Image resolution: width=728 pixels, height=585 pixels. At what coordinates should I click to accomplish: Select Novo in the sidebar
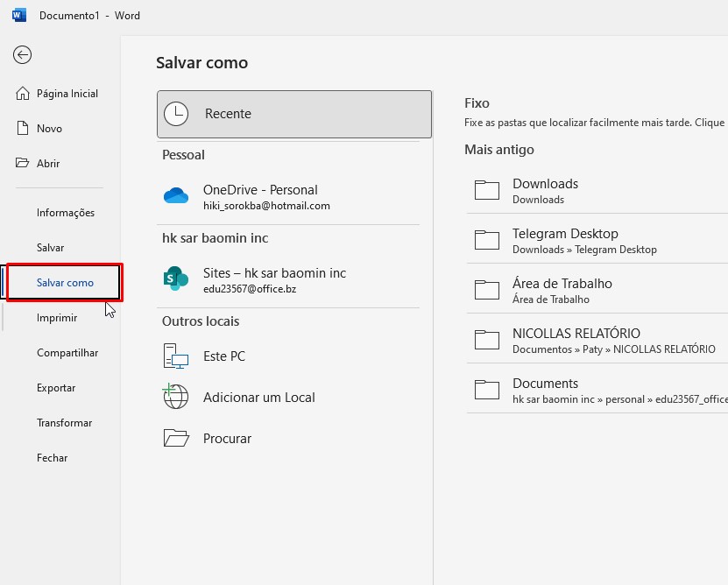tap(60, 128)
